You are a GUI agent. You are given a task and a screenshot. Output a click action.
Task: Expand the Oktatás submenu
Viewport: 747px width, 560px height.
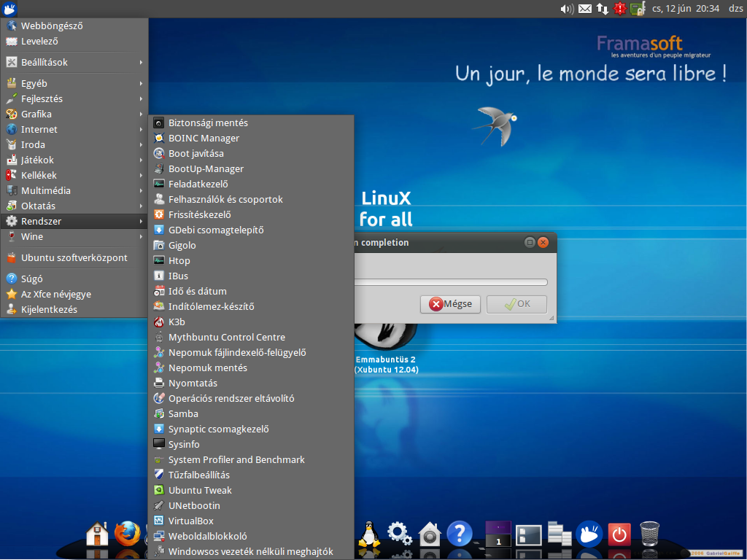click(x=74, y=206)
